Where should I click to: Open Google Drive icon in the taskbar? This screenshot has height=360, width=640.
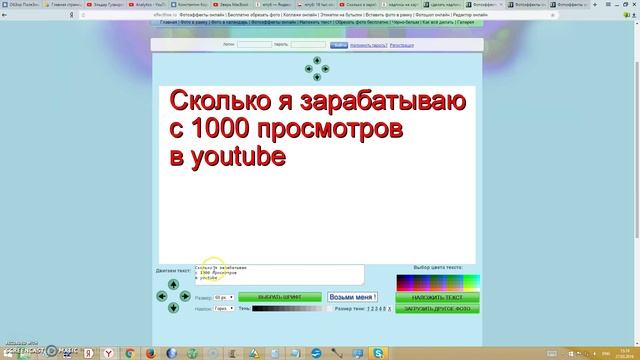(x=254, y=353)
